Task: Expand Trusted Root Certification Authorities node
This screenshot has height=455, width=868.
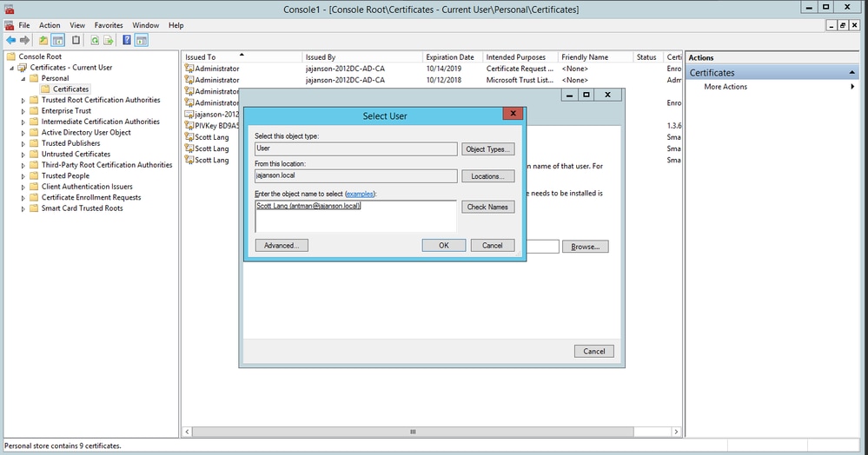Action: tap(23, 101)
